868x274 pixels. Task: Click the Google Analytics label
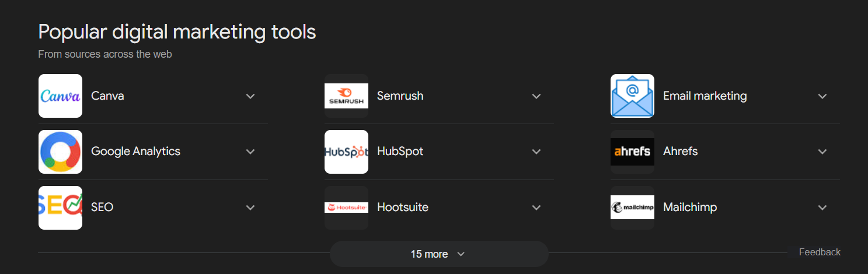tap(135, 152)
